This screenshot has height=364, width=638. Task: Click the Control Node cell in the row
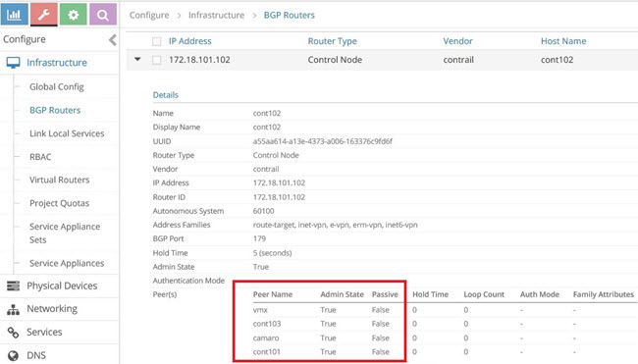pos(335,60)
